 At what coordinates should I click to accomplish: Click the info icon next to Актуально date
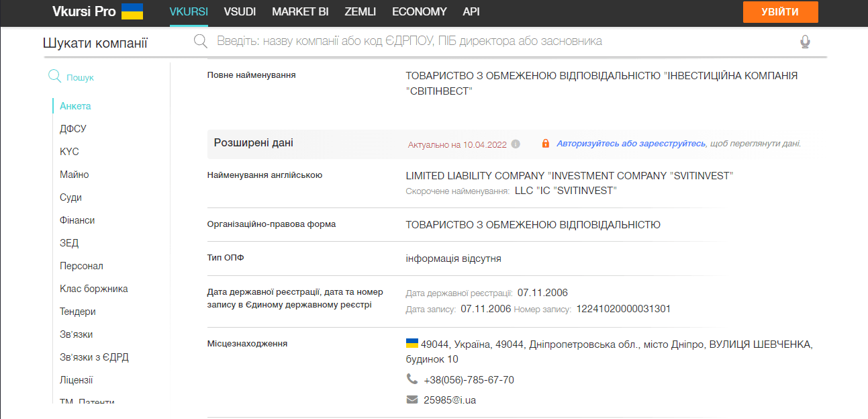516,144
